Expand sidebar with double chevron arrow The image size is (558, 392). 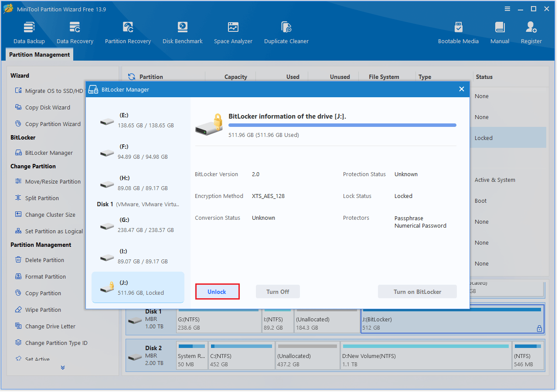(63, 368)
